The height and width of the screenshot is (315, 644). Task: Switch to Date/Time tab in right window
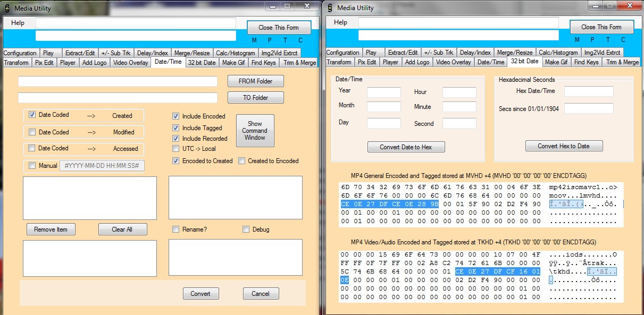pos(490,62)
